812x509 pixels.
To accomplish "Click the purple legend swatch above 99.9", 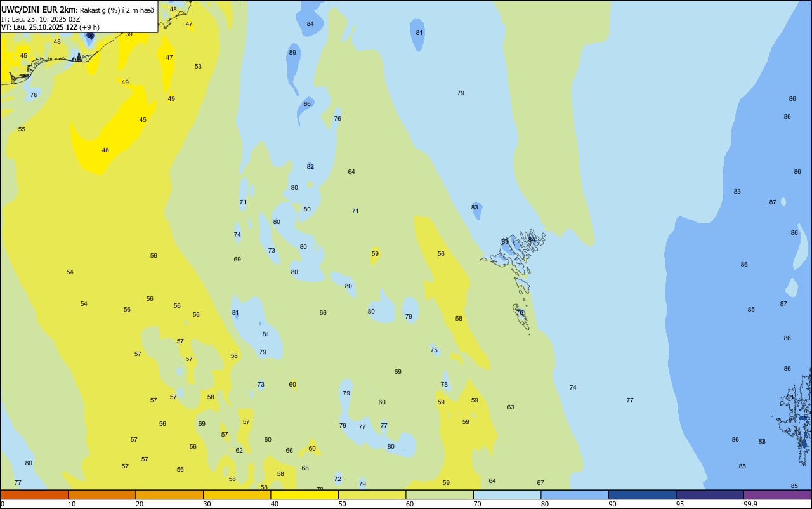I will point(777,494).
